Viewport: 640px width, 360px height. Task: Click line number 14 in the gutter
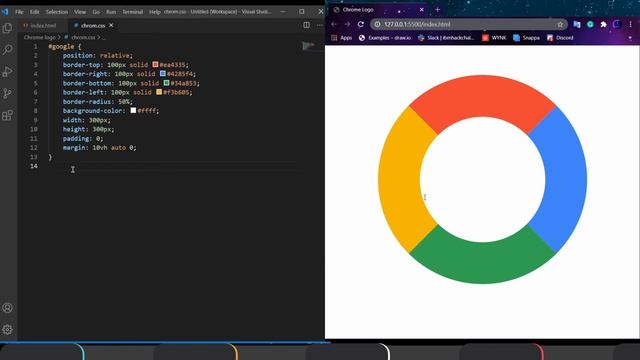pos(33,166)
